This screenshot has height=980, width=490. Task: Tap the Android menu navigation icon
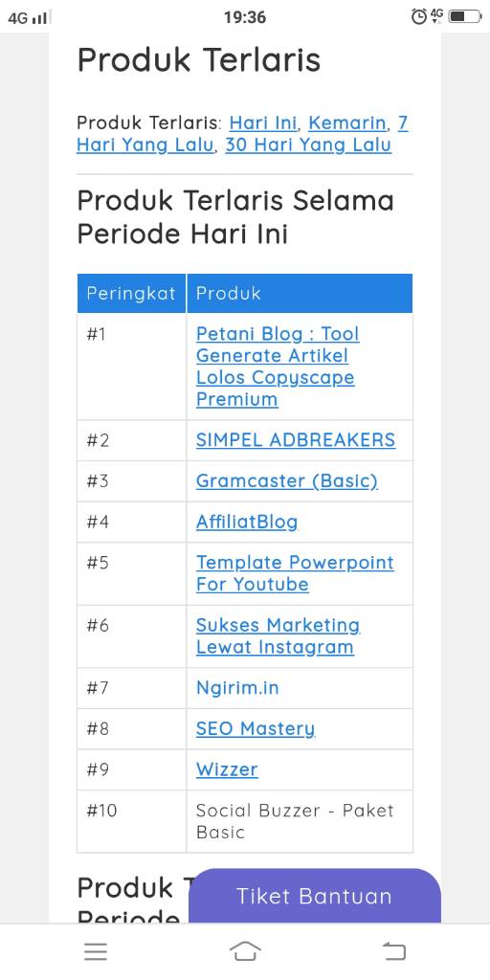pyautogui.click(x=96, y=952)
